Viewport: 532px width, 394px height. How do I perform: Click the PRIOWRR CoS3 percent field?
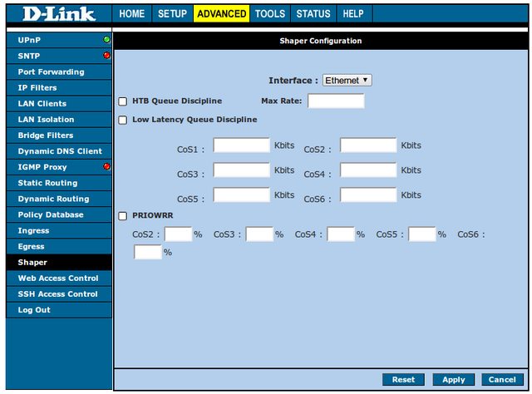[x=259, y=234]
